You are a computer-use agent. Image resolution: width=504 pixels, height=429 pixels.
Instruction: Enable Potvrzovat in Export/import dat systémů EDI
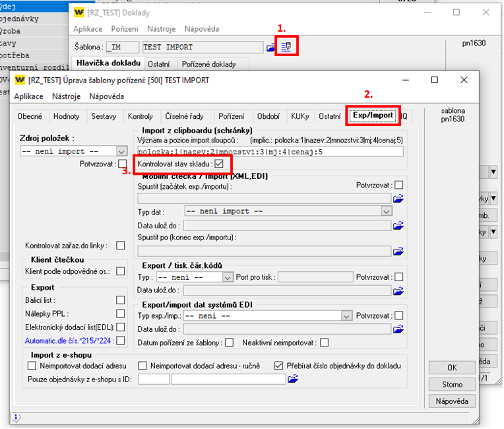click(398, 315)
